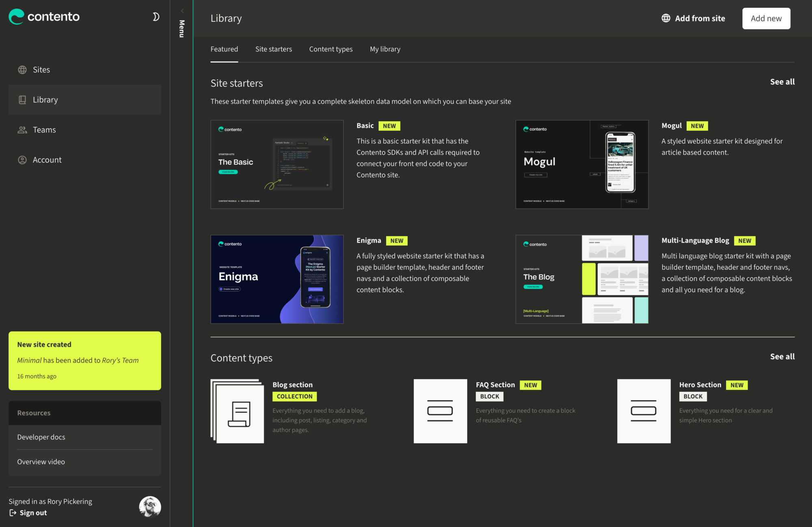The height and width of the screenshot is (527, 812).
Task: Switch to the Site starters tab
Action: click(273, 49)
